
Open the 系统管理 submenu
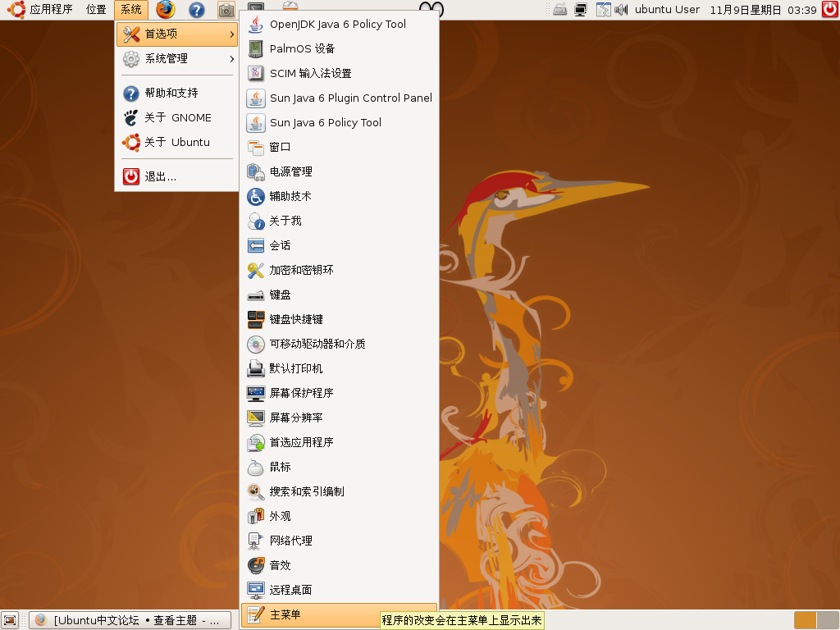pyautogui.click(x=177, y=59)
